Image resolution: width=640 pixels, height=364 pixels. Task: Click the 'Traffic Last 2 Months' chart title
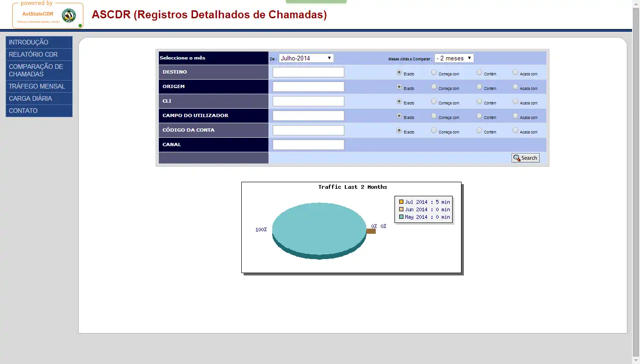pos(353,187)
